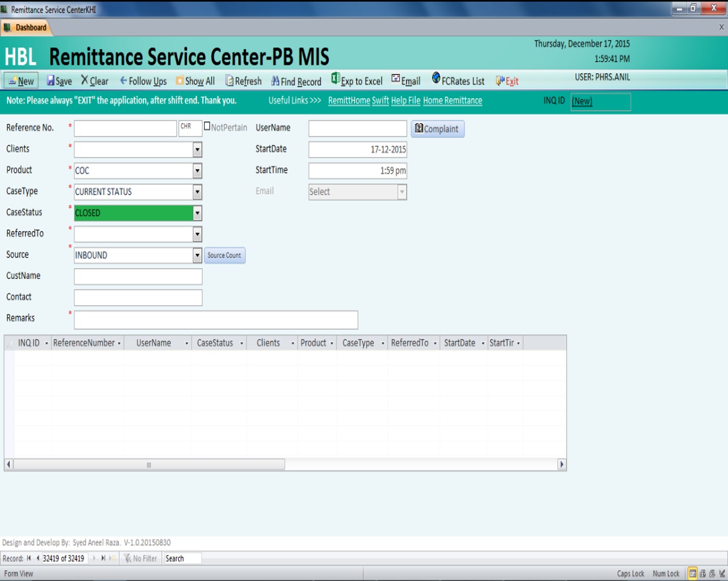Click the Complaint button
This screenshot has width=728, height=581.
click(x=437, y=129)
